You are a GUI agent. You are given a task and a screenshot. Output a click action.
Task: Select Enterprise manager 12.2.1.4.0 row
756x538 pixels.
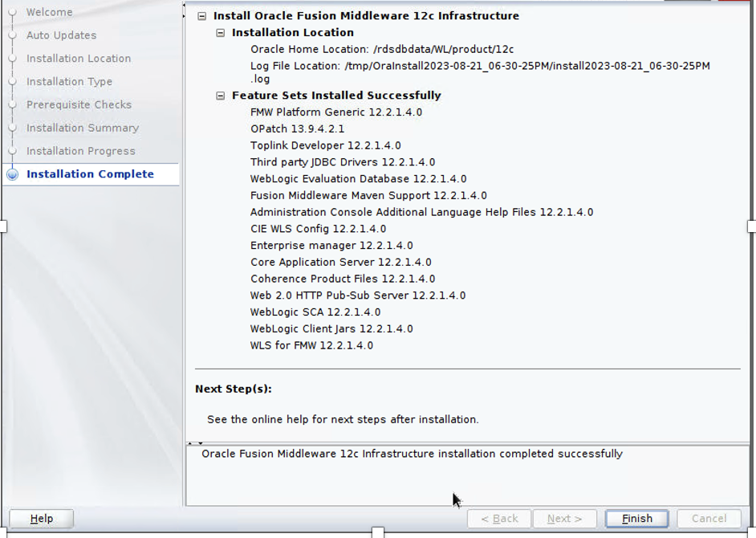point(331,246)
